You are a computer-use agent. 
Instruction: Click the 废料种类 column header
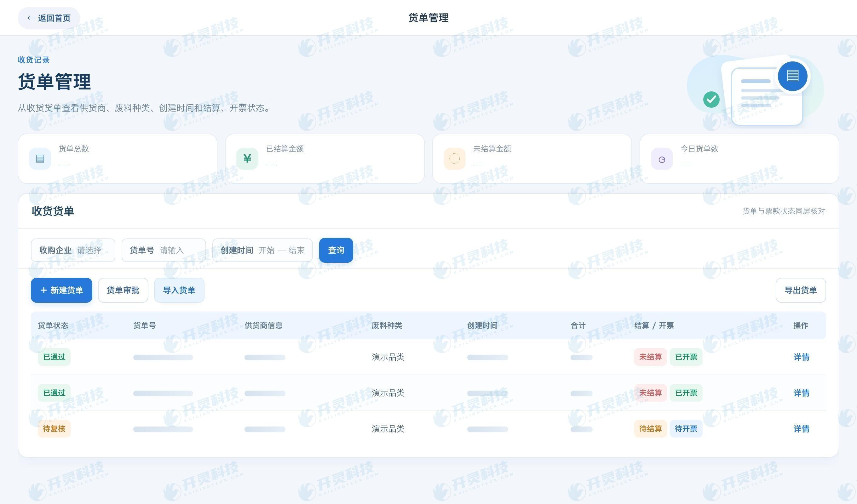pos(387,325)
